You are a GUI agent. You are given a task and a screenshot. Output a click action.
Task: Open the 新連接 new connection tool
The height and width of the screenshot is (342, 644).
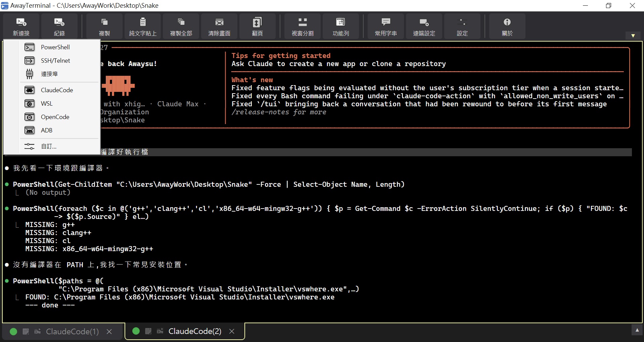[21, 26]
